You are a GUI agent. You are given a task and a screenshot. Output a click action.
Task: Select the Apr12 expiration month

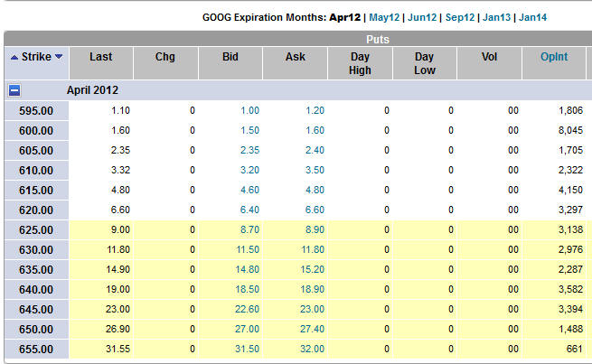345,17
